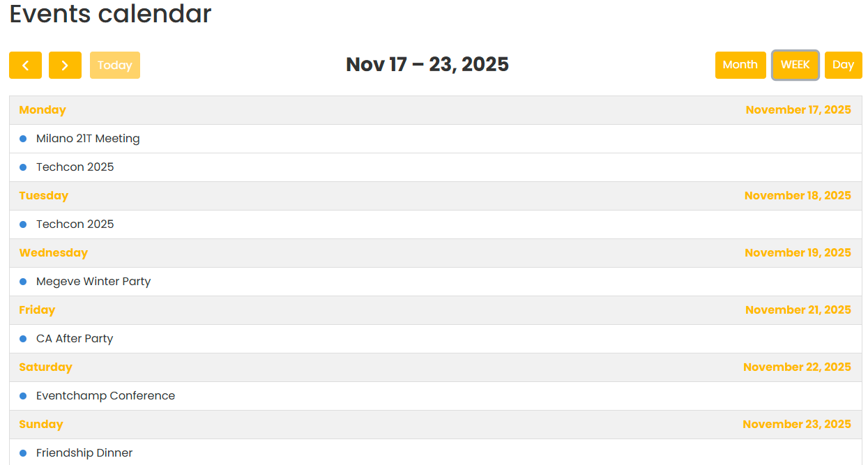This screenshot has width=868, height=465.
Task: Click the Monday day heading
Action: pos(43,110)
